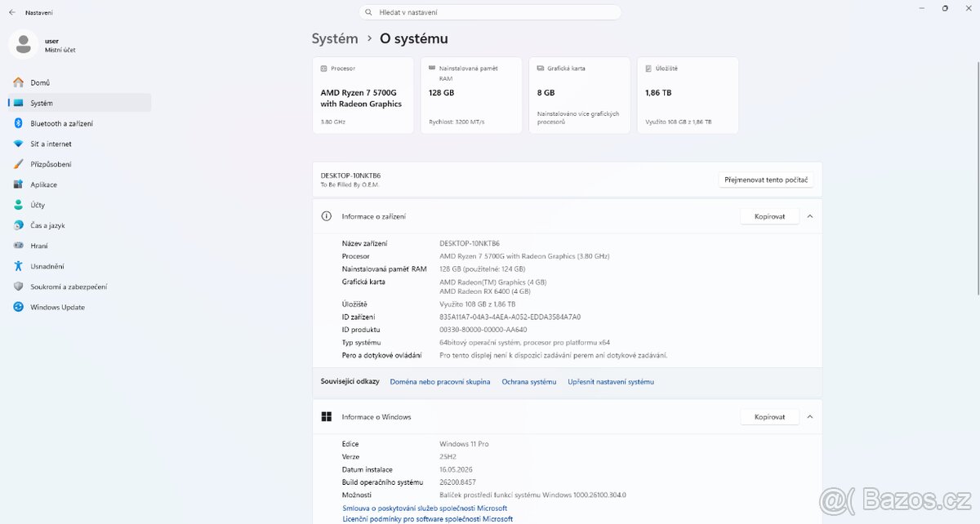Image resolution: width=980 pixels, height=524 pixels.
Task: Open the Soukromí a zabezpečení shield icon
Action: click(x=18, y=286)
